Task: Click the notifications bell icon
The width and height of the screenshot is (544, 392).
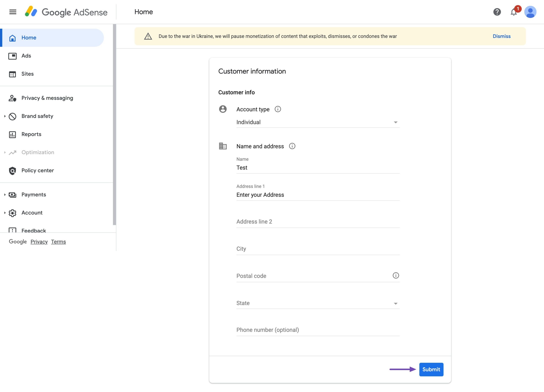Action: (x=514, y=11)
